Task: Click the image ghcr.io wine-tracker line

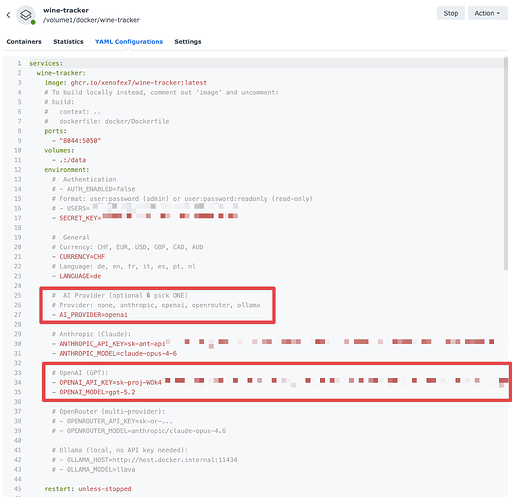Action: point(126,83)
